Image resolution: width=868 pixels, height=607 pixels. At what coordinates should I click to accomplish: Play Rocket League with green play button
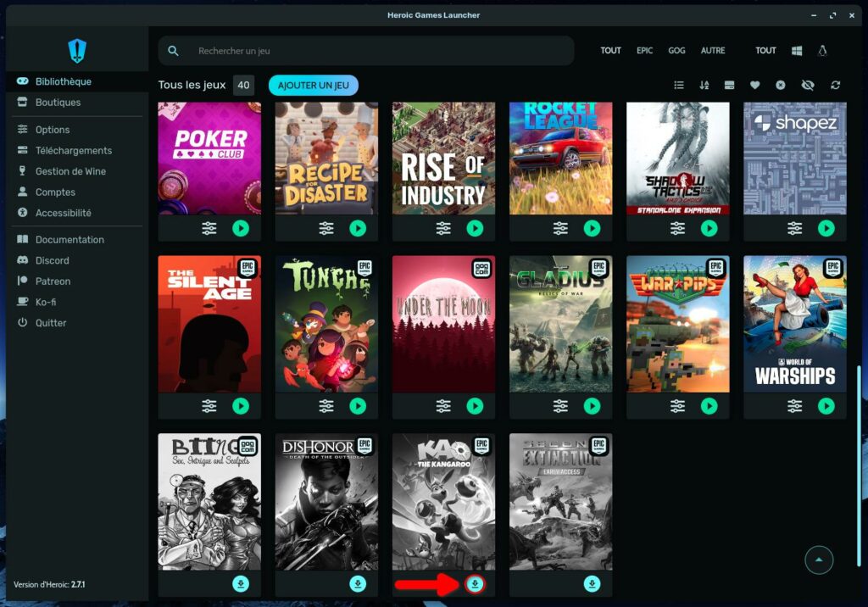(592, 228)
